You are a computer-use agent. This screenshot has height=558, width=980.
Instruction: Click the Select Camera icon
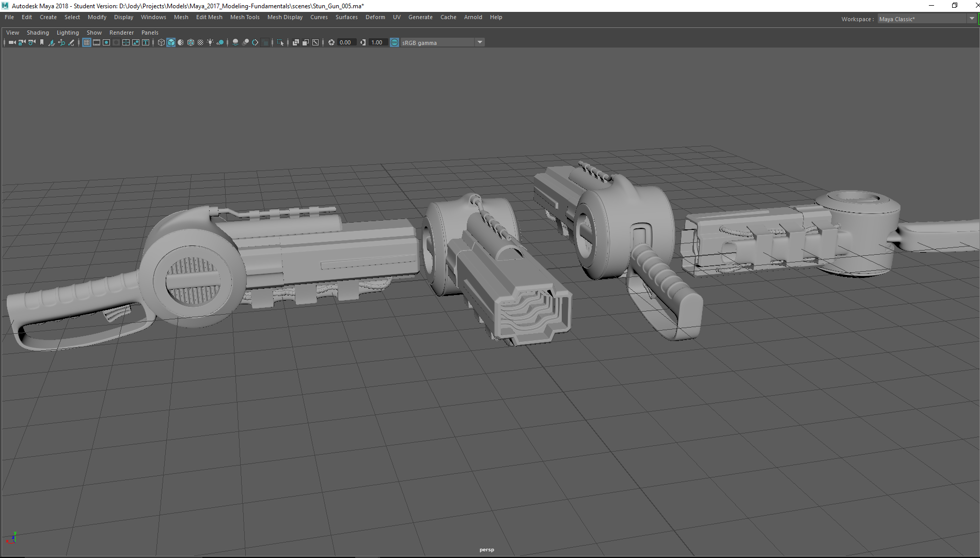click(12, 42)
